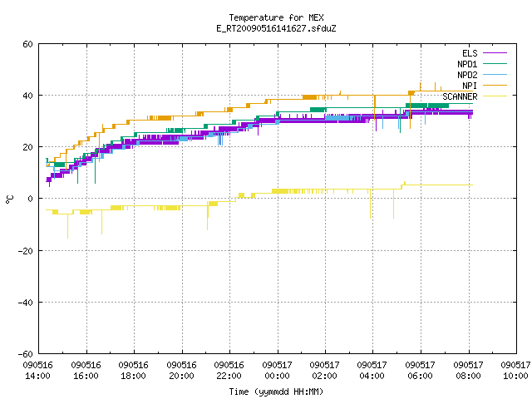Click the ELS legend label
532x399 pixels.
coord(470,53)
